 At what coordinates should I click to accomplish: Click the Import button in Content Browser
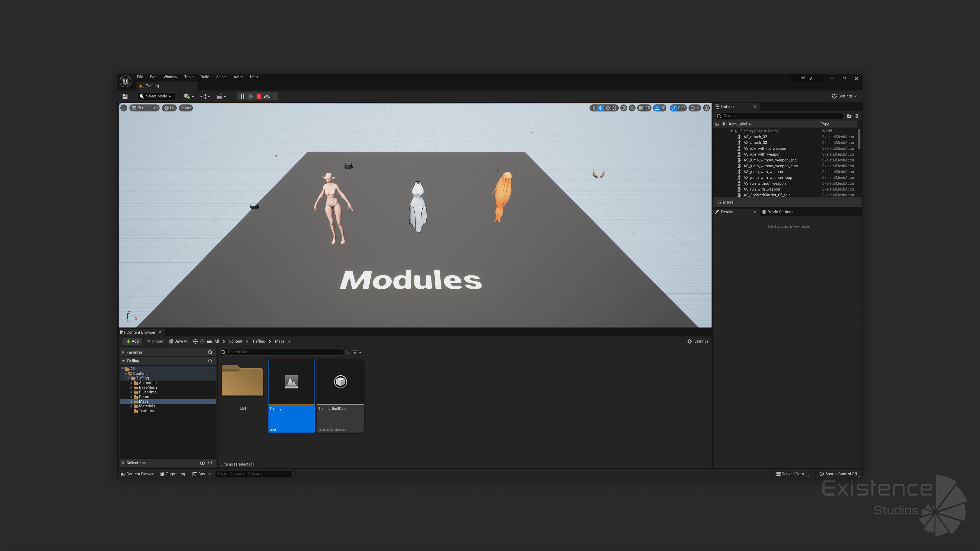(x=155, y=341)
